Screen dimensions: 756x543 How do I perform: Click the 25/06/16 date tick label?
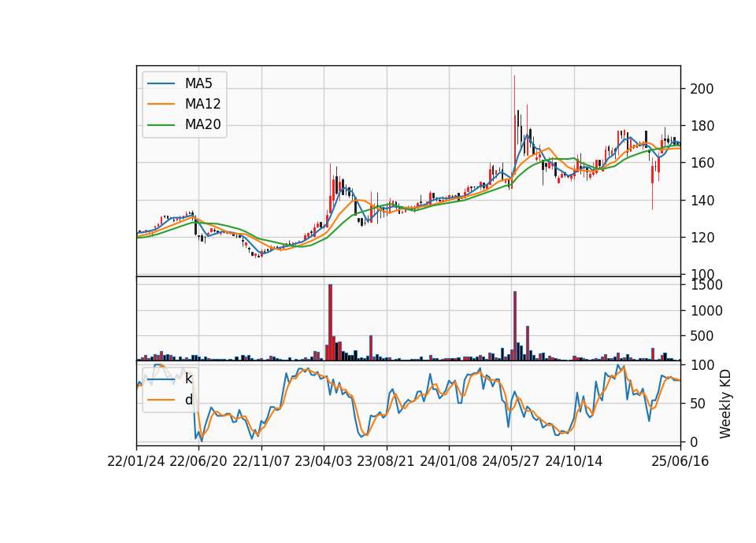680,461
